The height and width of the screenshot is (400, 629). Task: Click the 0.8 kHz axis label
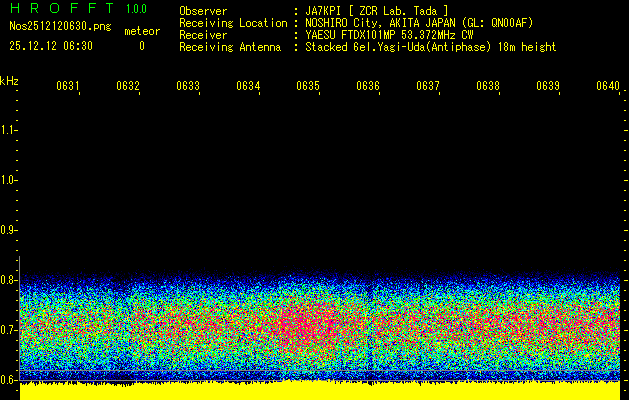point(9,280)
